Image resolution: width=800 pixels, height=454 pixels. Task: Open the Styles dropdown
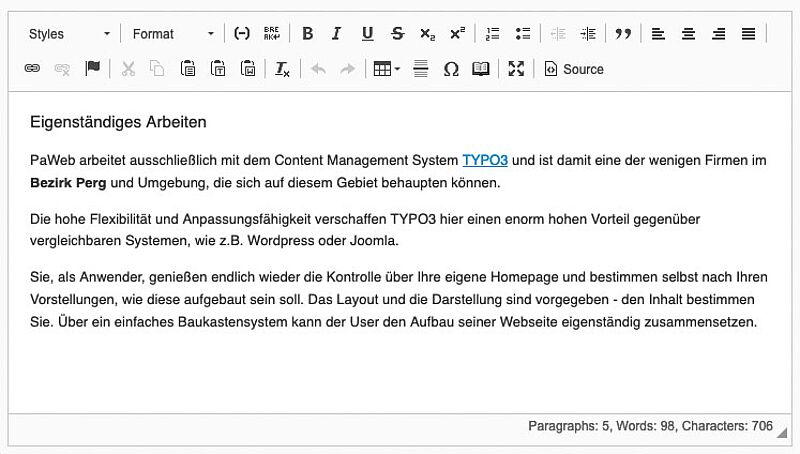(x=69, y=34)
